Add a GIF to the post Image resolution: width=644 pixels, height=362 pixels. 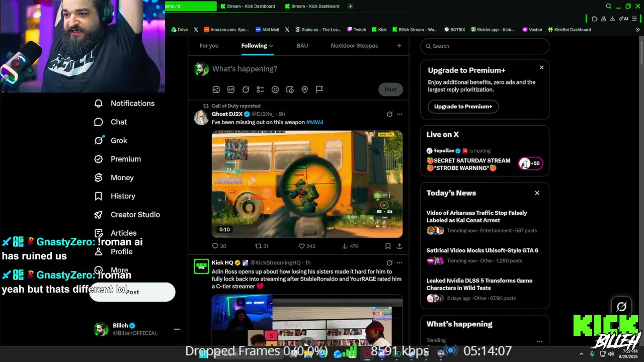click(x=231, y=89)
